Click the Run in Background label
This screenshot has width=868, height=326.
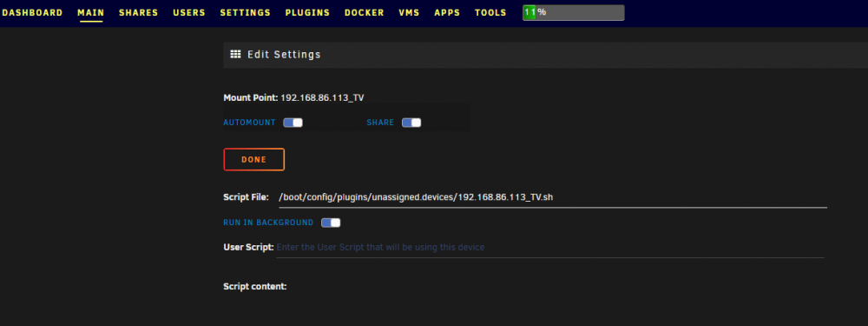(x=268, y=223)
